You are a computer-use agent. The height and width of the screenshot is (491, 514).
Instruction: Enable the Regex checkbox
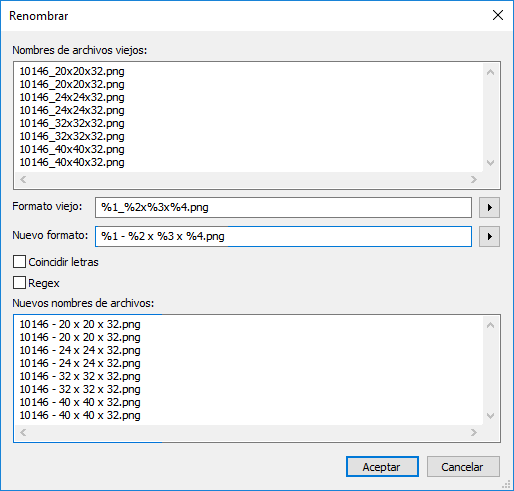[19, 282]
